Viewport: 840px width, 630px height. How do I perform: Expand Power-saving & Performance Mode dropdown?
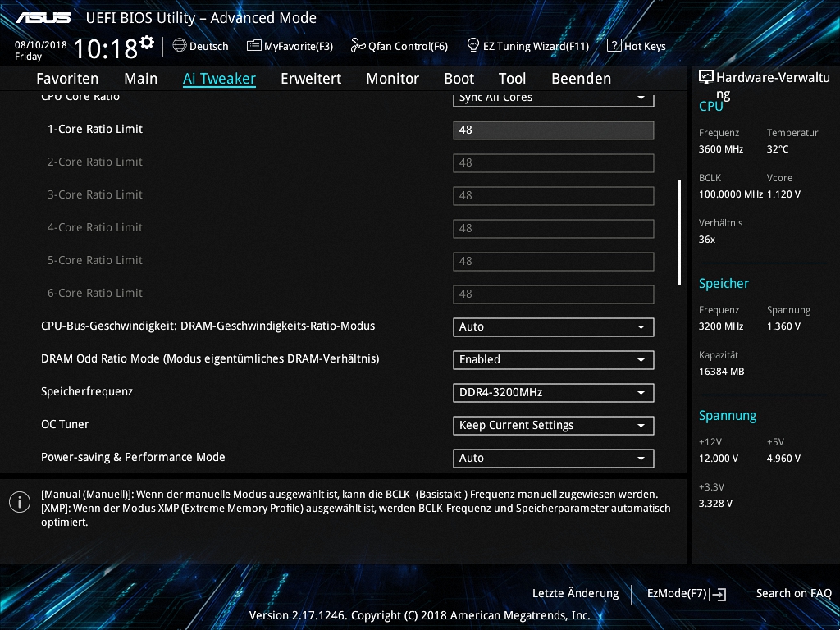pos(554,458)
